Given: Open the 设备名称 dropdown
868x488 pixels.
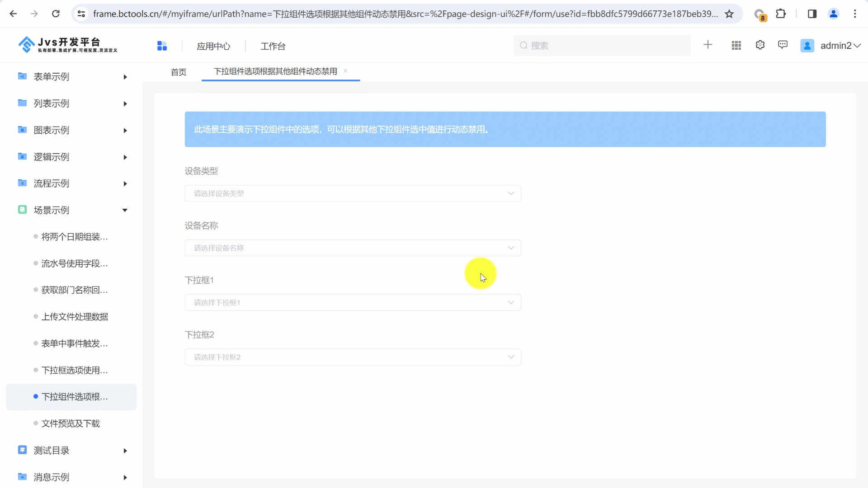Looking at the screenshot, I should 353,248.
